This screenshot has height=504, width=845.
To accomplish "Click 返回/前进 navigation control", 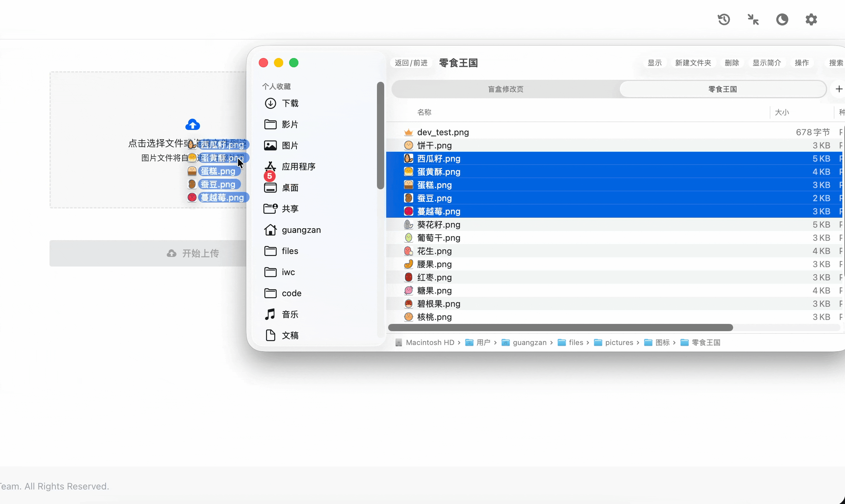I will pyautogui.click(x=411, y=63).
